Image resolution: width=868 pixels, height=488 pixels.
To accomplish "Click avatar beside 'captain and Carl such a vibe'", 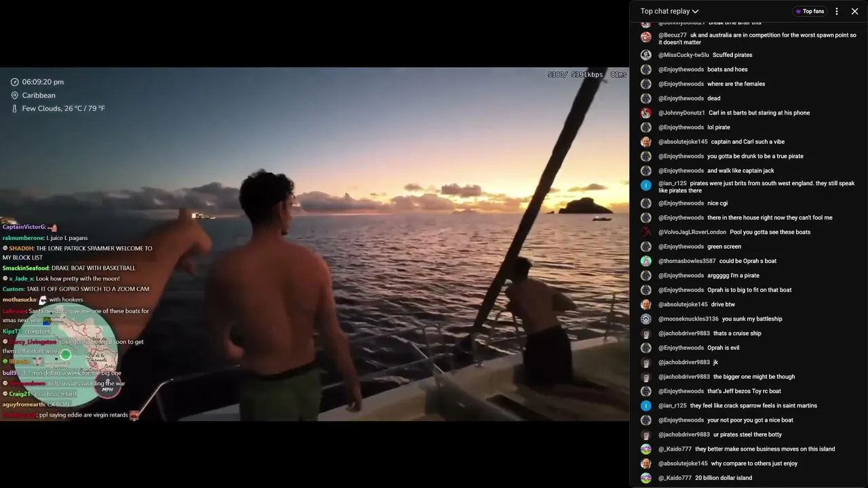I will coord(646,142).
